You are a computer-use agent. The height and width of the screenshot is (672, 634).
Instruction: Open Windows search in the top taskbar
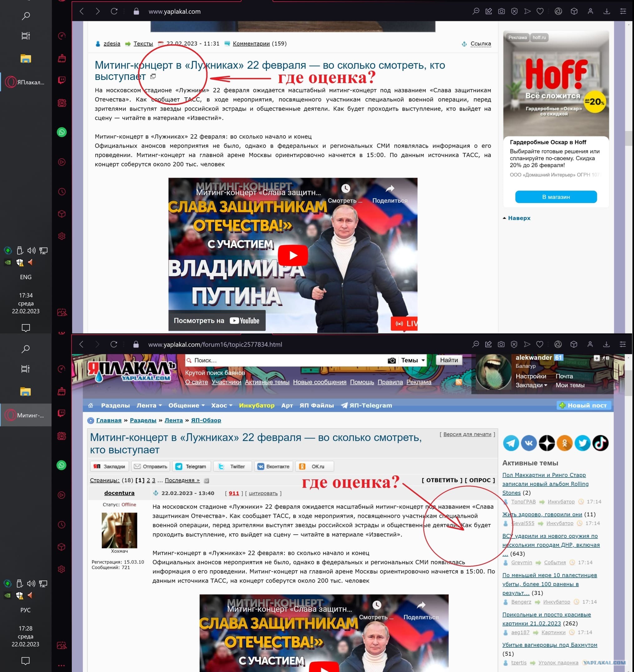pos(26,16)
